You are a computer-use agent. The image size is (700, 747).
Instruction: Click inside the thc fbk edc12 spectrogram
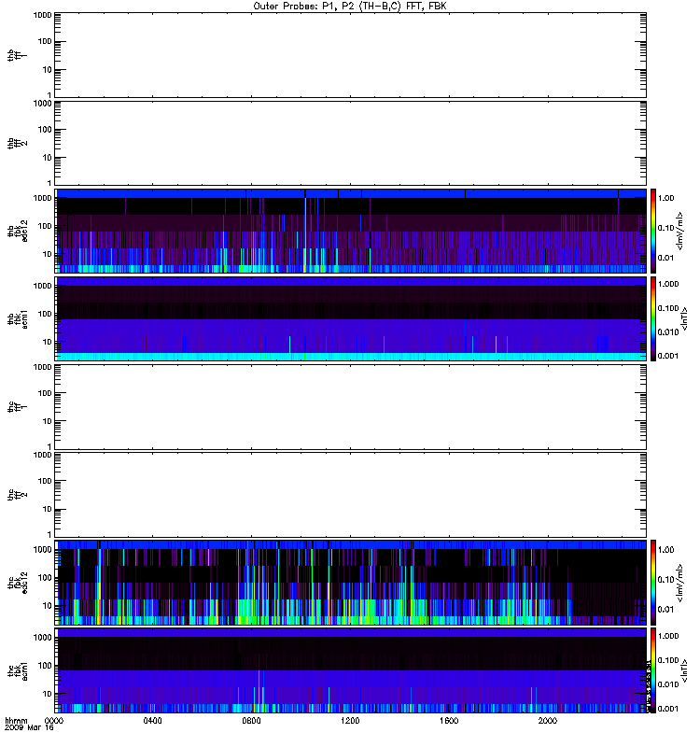pos(350,582)
